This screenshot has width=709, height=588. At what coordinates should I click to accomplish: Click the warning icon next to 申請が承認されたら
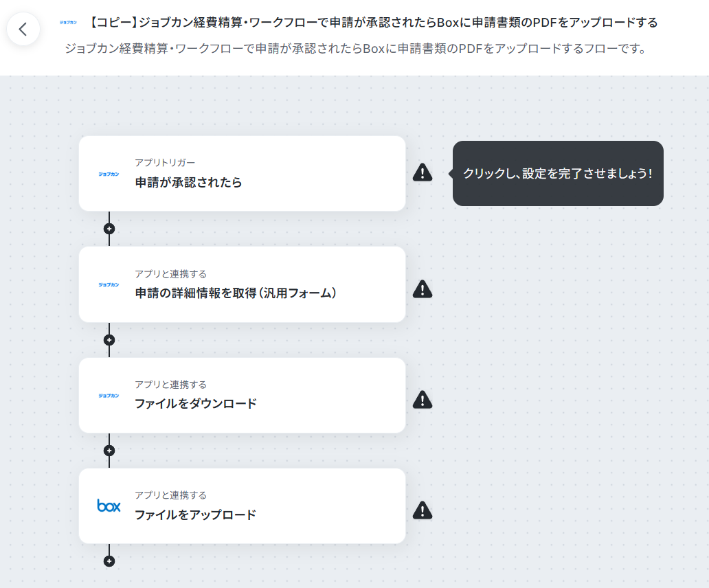click(x=423, y=172)
